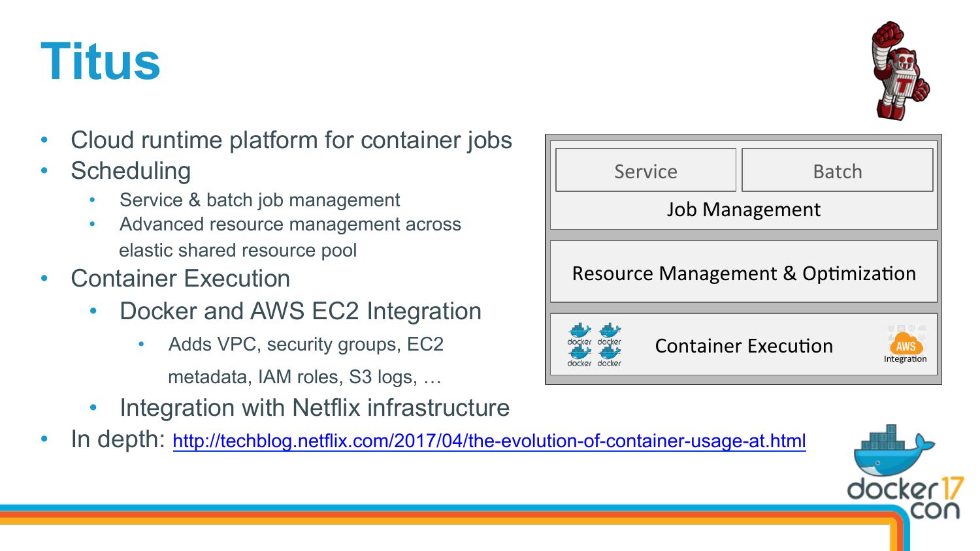
Task: Select the Batch box in diagram
Action: [x=838, y=170]
